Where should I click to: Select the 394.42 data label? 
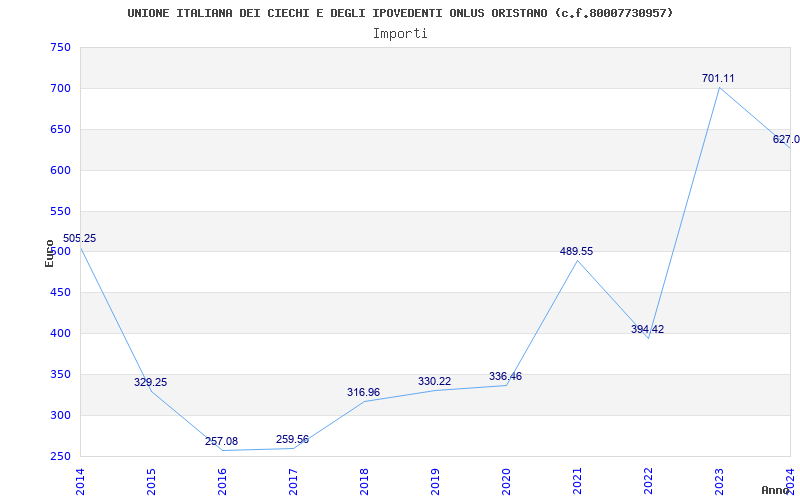(x=647, y=329)
